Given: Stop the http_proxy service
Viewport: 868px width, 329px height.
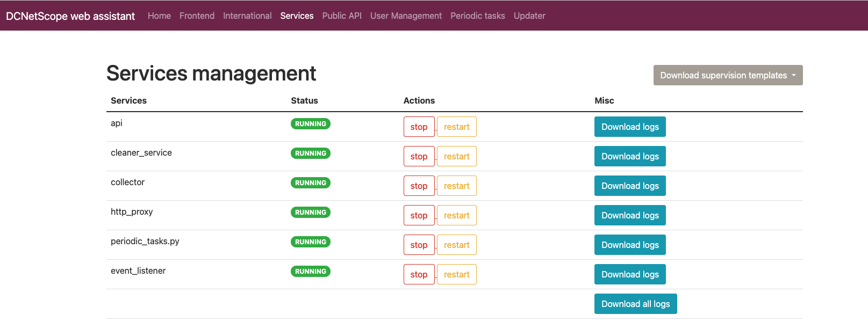Looking at the screenshot, I should (419, 215).
